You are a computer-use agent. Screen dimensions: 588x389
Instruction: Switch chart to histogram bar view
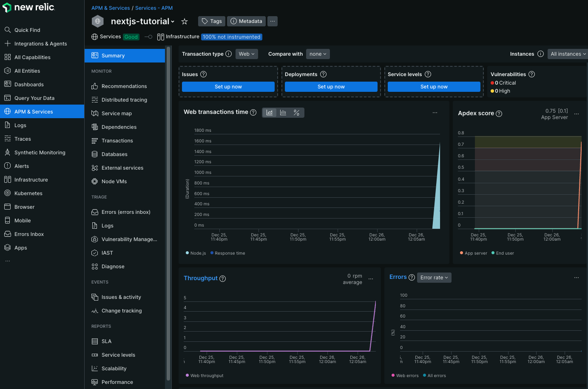coord(283,113)
